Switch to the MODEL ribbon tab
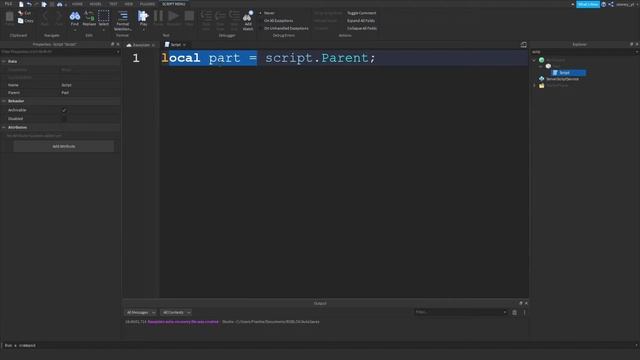Screen dimensions: 640x360 tap(96, 4)
